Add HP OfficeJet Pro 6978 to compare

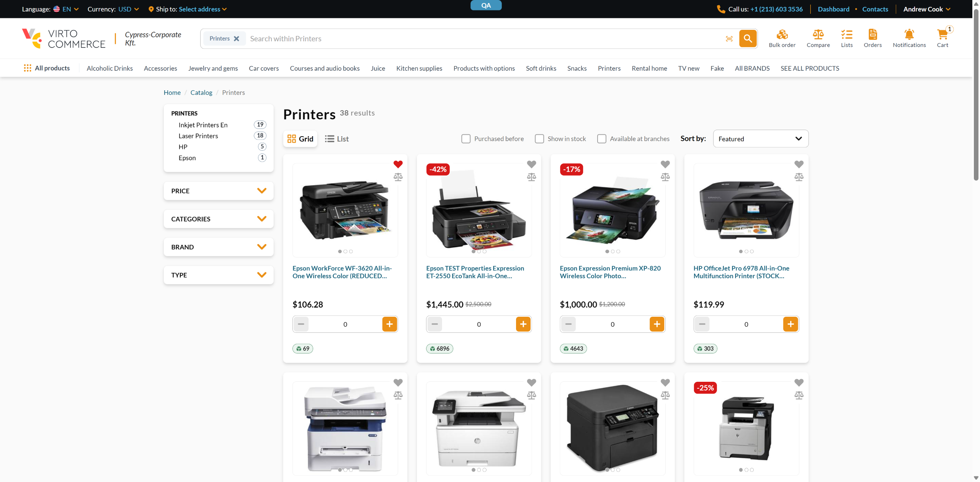(799, 177)
